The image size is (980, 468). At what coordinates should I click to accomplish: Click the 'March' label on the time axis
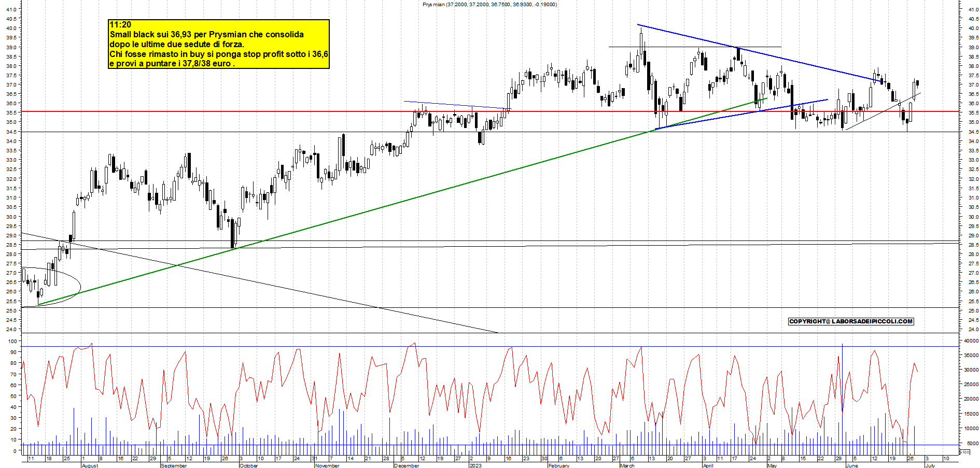pyautogui.click(x=627, y=465)
